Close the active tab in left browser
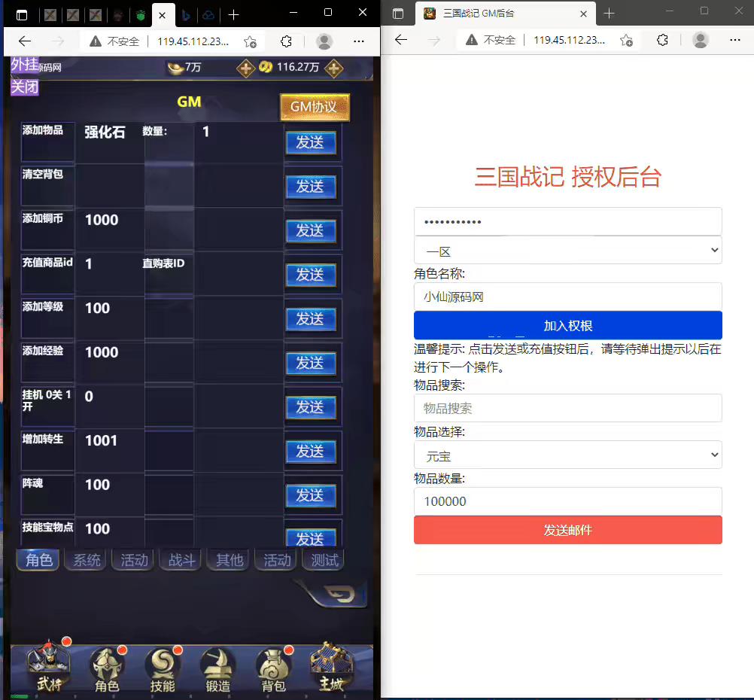Viewport: 754px width, 700px height. 163,15
